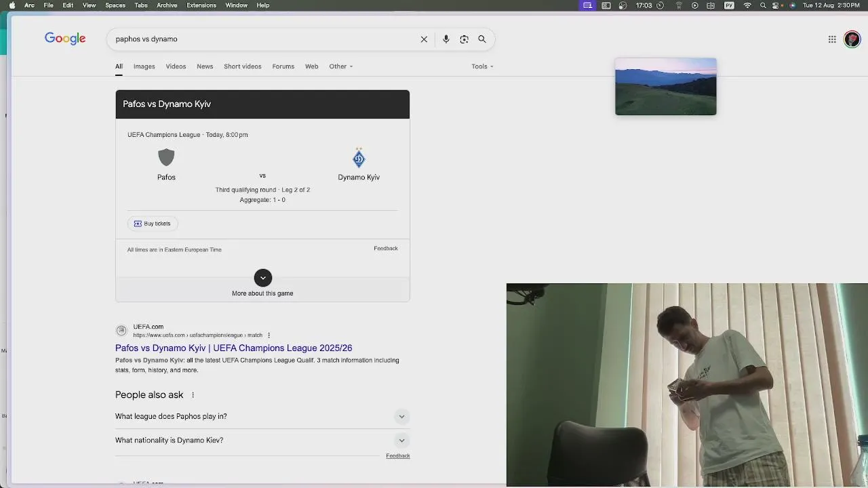
Task: Expand More about this game chevron
Action: pos(262,278)
